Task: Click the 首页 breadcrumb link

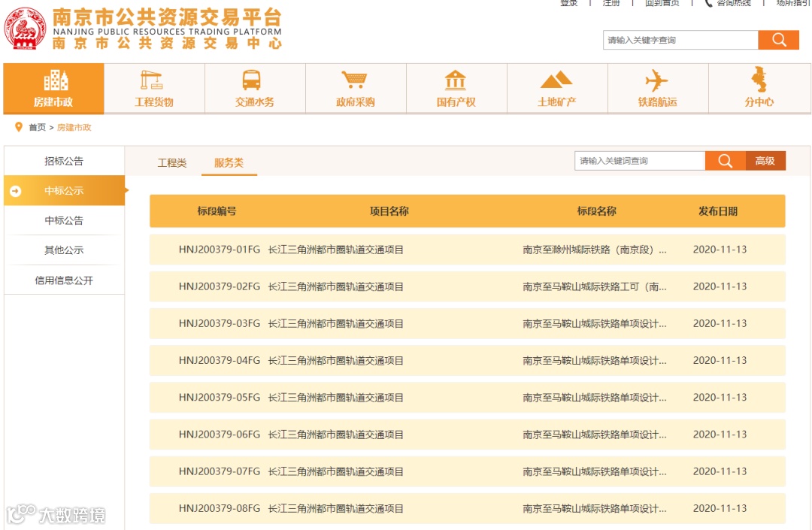Action: coord(38,127)
